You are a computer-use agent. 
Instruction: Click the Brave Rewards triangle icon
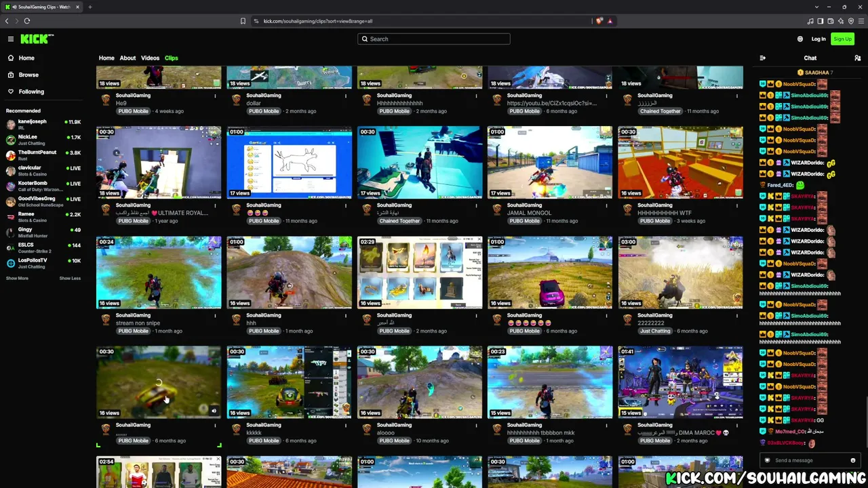(610, 21)
